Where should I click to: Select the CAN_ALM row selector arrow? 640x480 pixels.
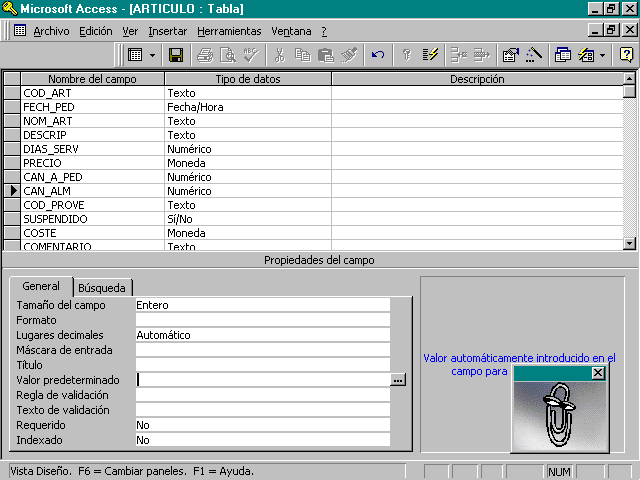pos(12,191)
